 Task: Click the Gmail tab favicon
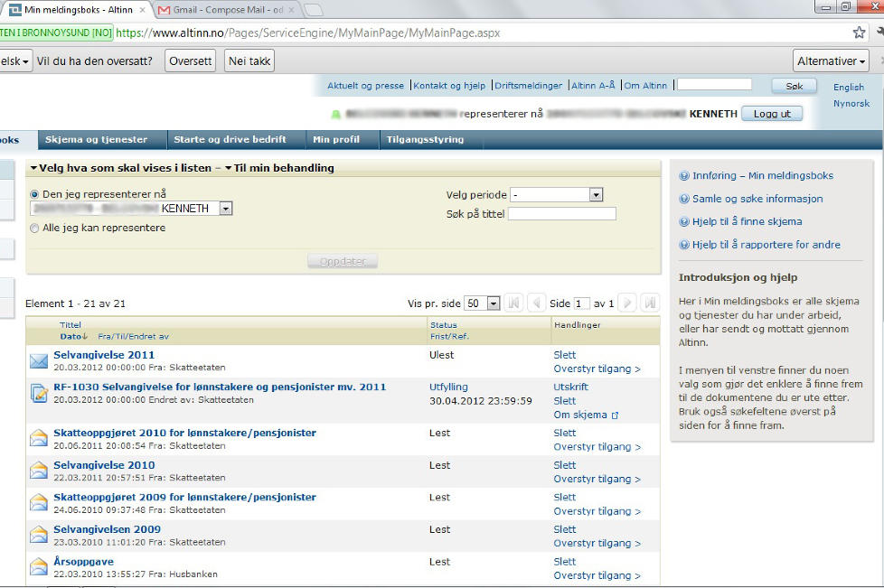tap(165, 10)
